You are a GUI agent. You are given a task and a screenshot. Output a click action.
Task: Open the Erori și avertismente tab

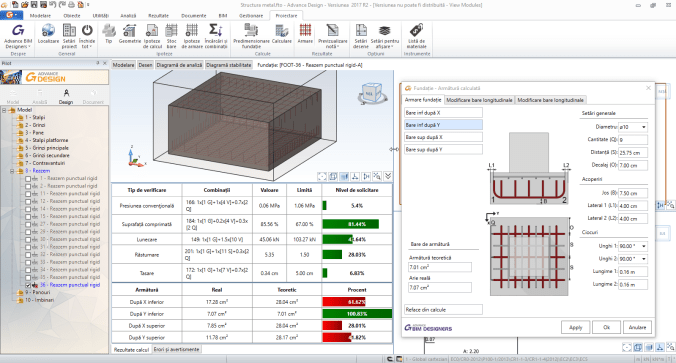tap(176, 349)
